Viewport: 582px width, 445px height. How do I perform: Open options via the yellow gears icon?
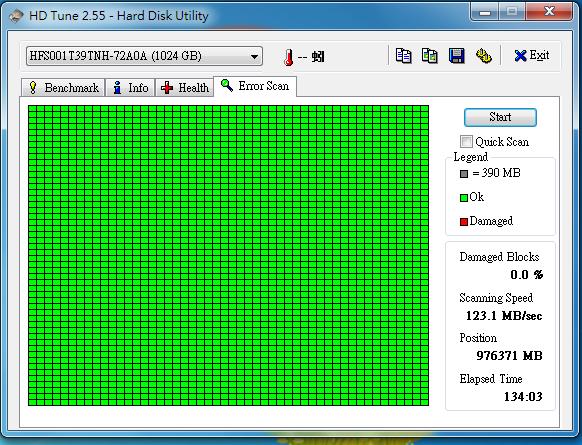click(x=483, y=56)
